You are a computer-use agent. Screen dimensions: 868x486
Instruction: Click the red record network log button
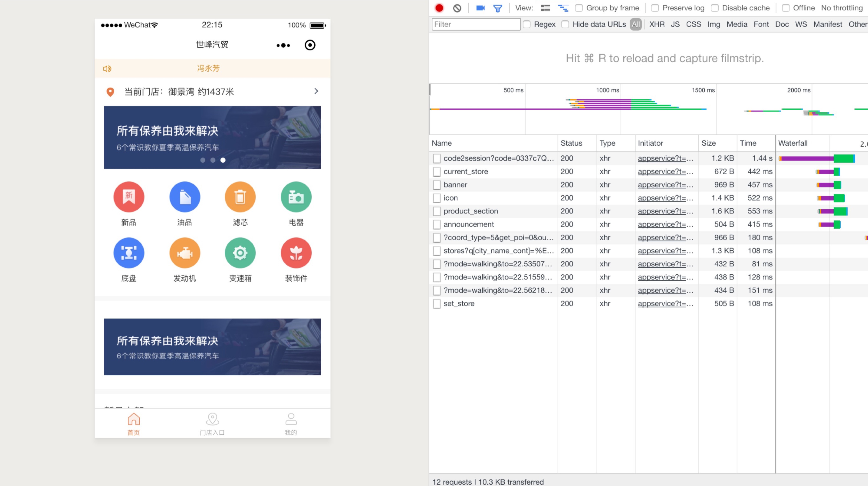coord(439,8)
